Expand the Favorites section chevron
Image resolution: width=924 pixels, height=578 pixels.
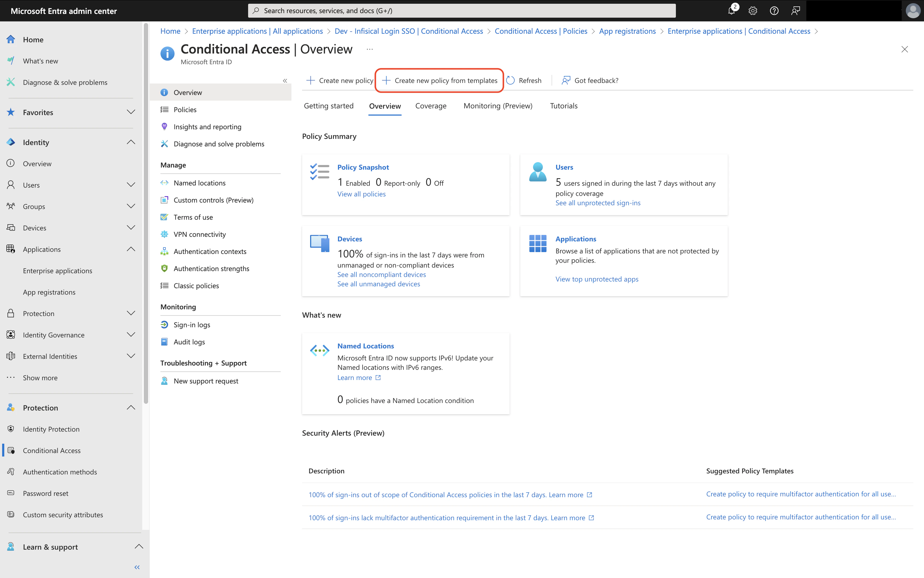(131, 112)
